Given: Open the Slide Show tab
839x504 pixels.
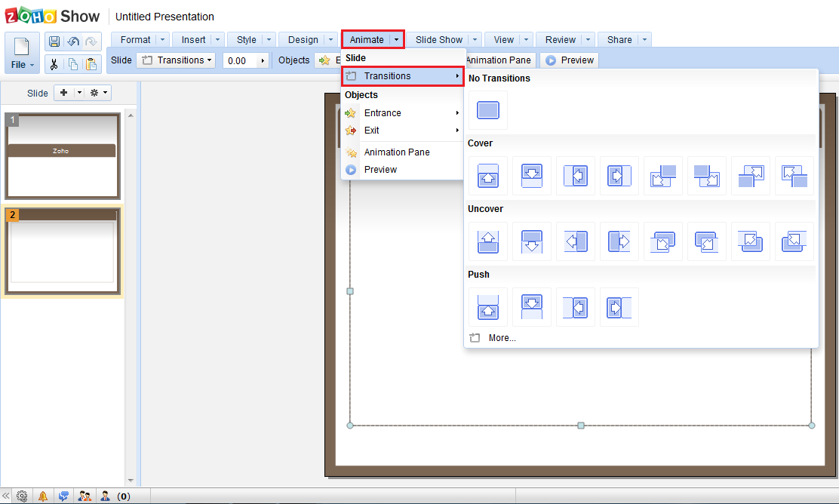Looking at the screenshot, I should click(x=439, y=39).
